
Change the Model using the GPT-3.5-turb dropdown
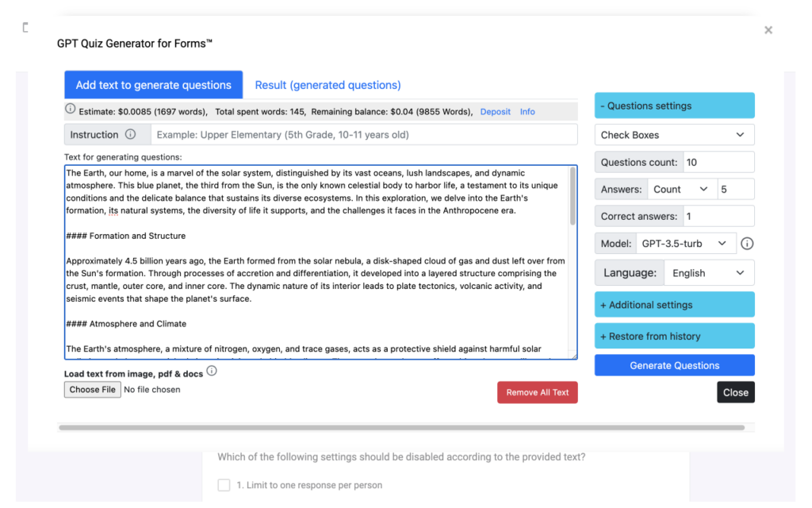pos(687,244)
